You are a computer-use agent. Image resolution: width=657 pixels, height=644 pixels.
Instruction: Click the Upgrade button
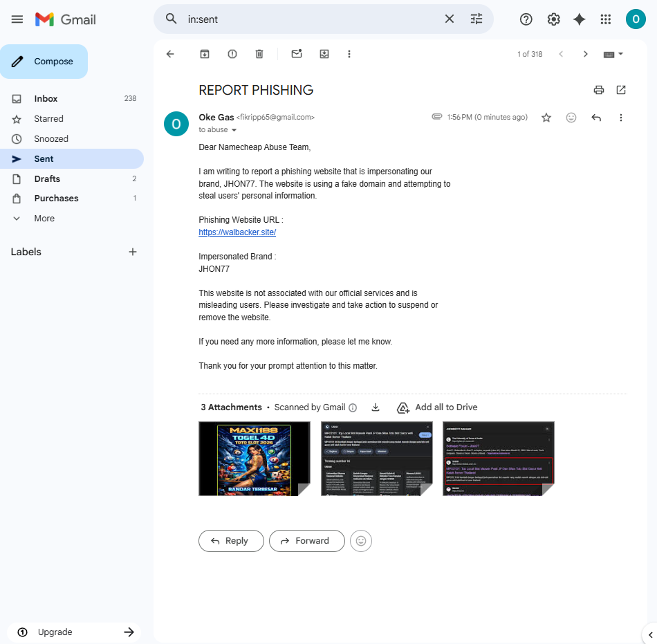click(75, 632)
